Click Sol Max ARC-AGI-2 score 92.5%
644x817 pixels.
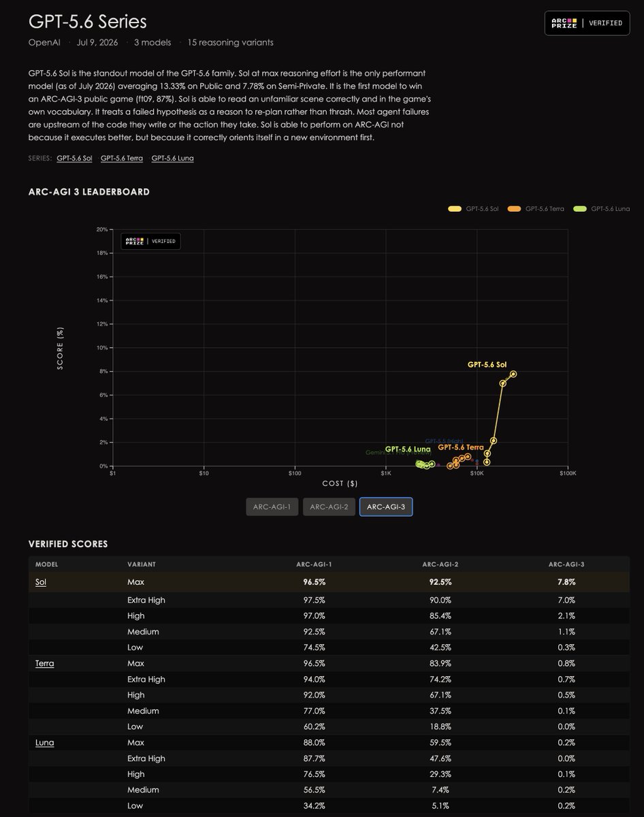pyautogui.click(x=440, y=582)
